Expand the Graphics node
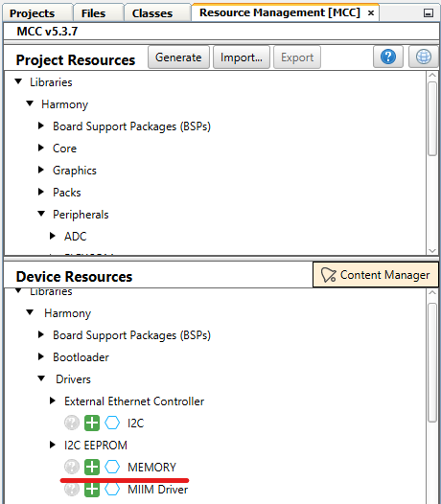 click(41, 170)
